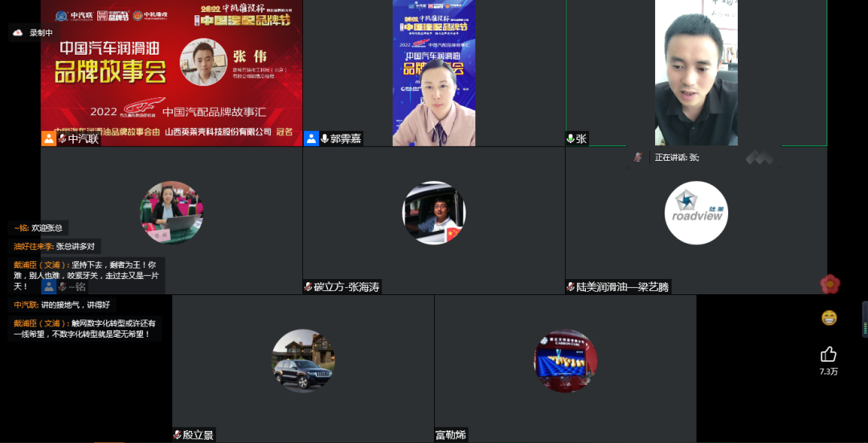Viewport: 868px width, 443px height.
Task: Click the green microphone icon beside 张
Action: pos(571,138)
